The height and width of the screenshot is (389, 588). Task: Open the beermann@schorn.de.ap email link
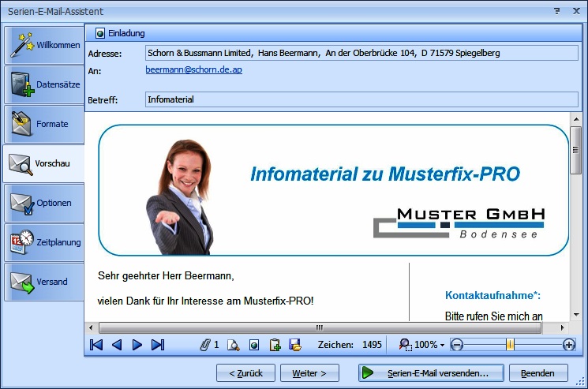(x=194, y=69)
